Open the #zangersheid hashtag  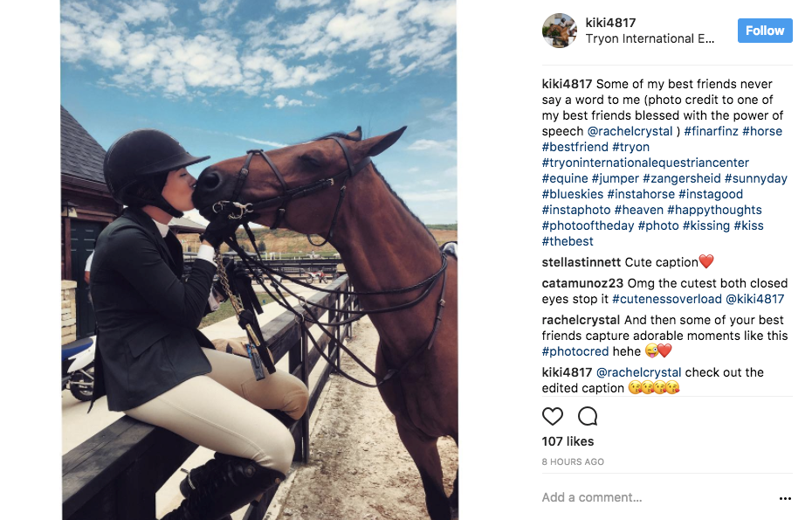(x=682, y=178)
